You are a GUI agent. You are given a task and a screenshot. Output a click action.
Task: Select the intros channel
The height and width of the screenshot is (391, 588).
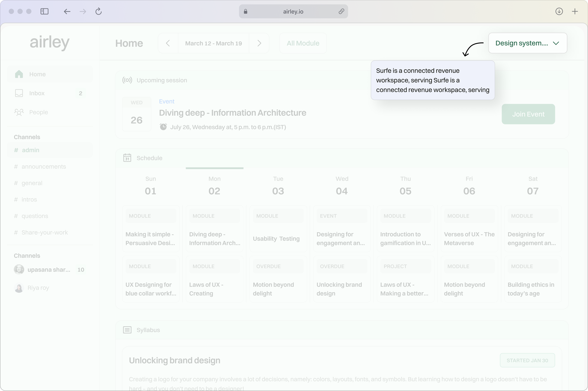coord(50,199)
